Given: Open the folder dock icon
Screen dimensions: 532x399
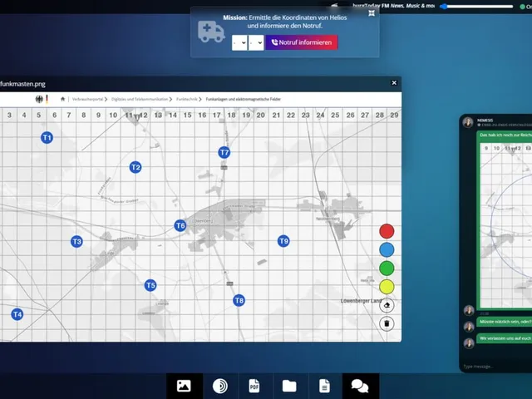Looking at the screenshot, I should [x=289, y=386].
